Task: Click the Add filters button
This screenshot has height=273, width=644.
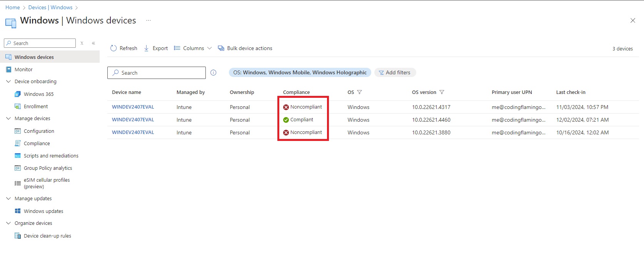Action: coord(395,73)
